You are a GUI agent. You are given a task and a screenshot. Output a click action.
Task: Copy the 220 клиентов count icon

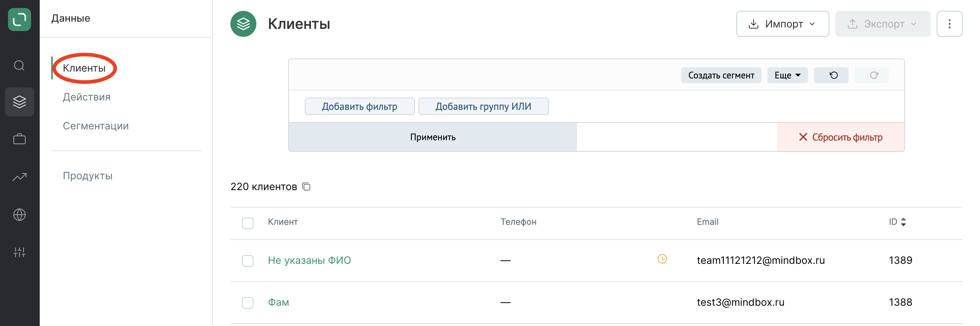click(306, 186)
